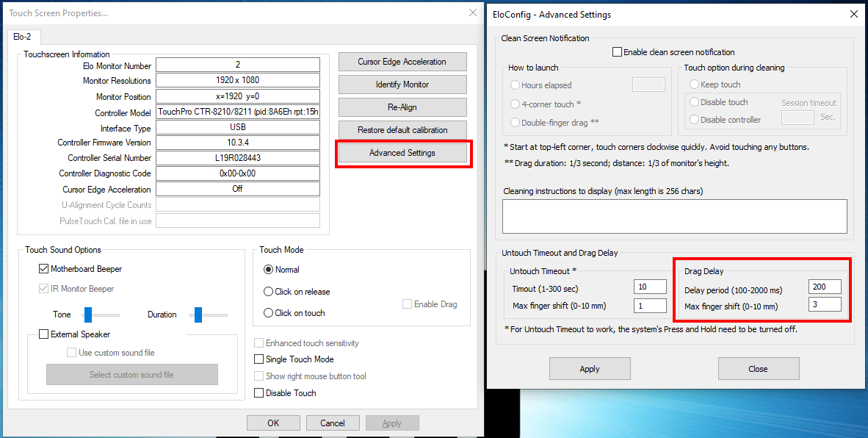Select the 'Disable touch' radio option during cleaning
868x438 pixels.
pyautogui.click(x=694, y=102)
